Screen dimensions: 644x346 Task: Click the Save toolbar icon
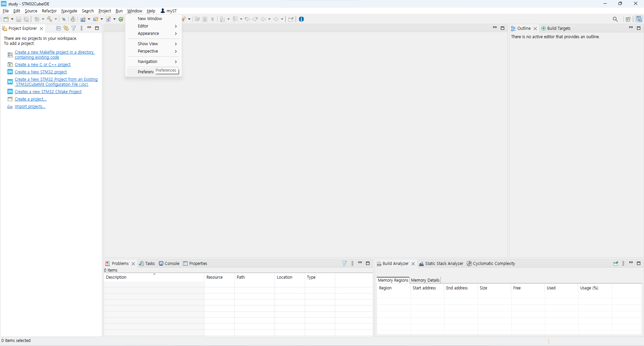click(x=19, y=19)
